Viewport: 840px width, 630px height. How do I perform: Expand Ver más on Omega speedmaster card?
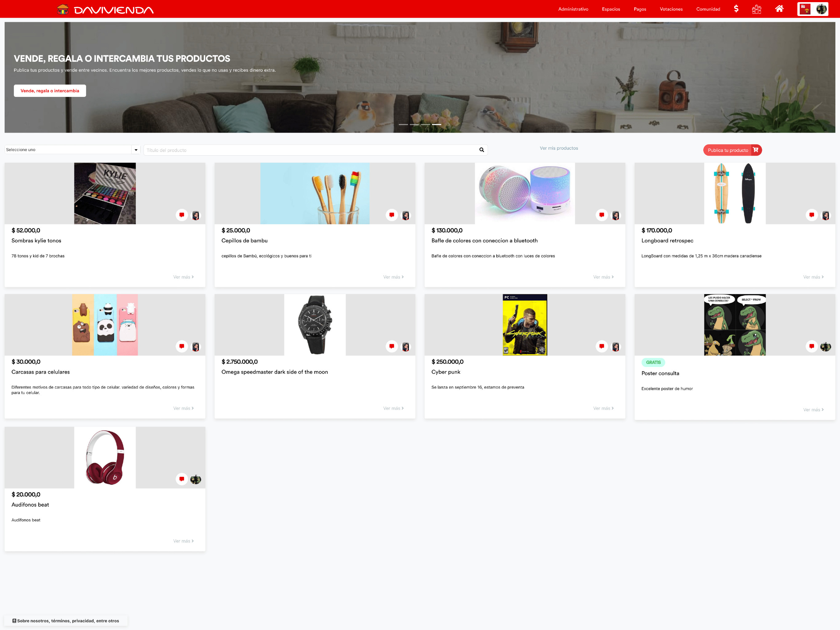pos(393,409)
